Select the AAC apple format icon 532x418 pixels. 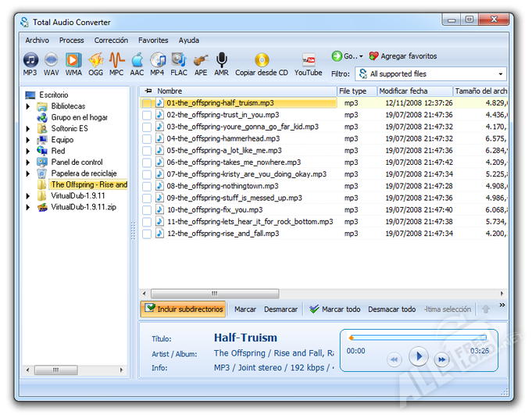tap(137, 60)
